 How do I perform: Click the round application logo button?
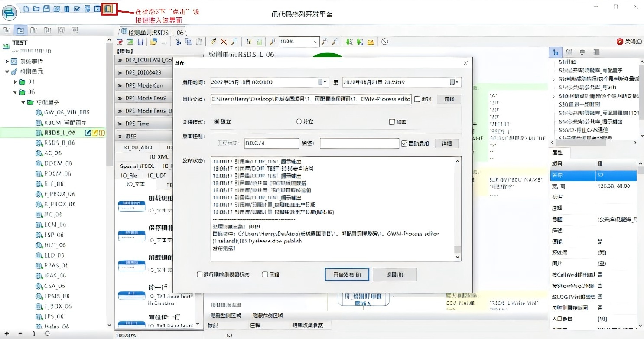(10, 12)
